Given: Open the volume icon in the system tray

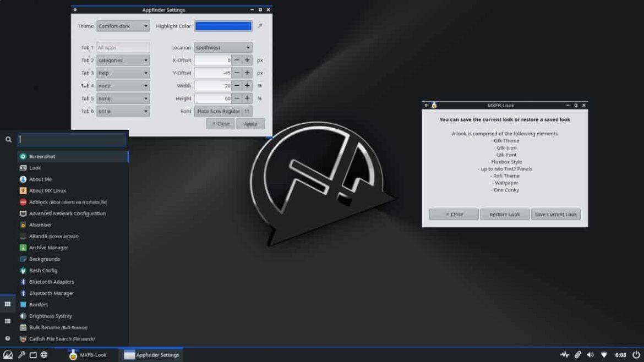Looking at the screenshot, I should pos(590,355).
